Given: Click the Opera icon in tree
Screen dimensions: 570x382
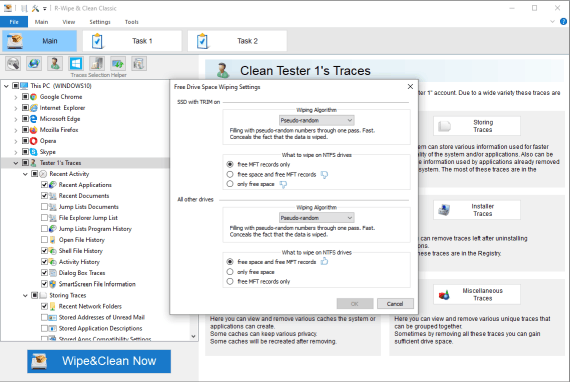Looking at the screenshot, I should 34,141.
